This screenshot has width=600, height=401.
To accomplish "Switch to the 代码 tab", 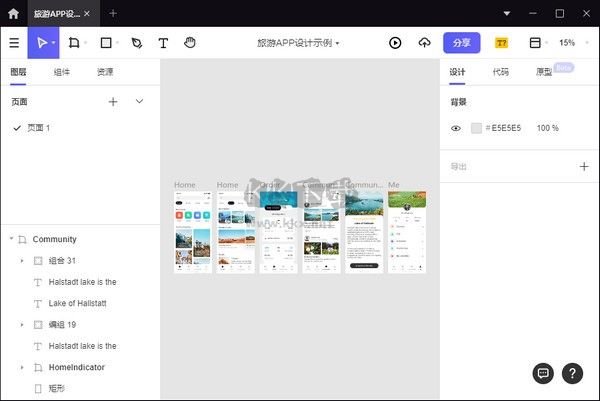I will pyautogui.click(x=500, y=72).
